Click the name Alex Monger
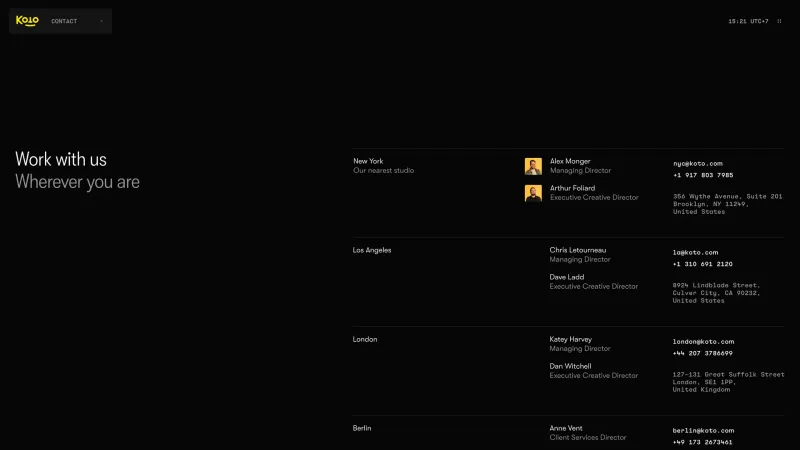Image resolution: width=800 pixels, height=450 pixels. [x=570, y=161]
